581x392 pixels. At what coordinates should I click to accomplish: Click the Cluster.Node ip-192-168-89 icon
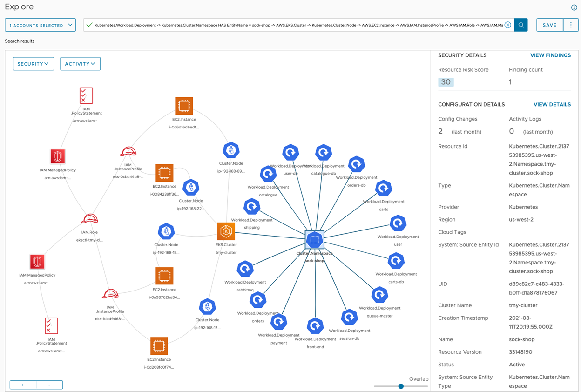[x=231, y=149]
